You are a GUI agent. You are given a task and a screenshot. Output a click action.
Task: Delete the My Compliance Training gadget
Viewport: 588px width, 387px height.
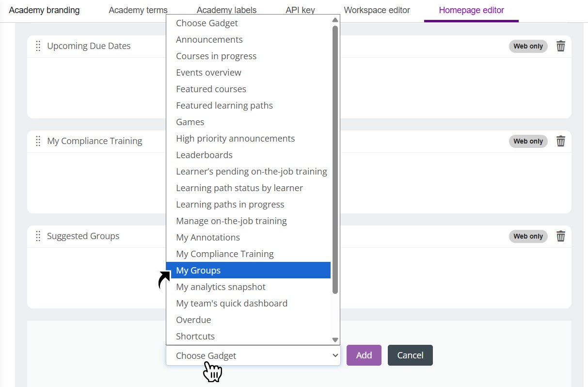point(561,141)
